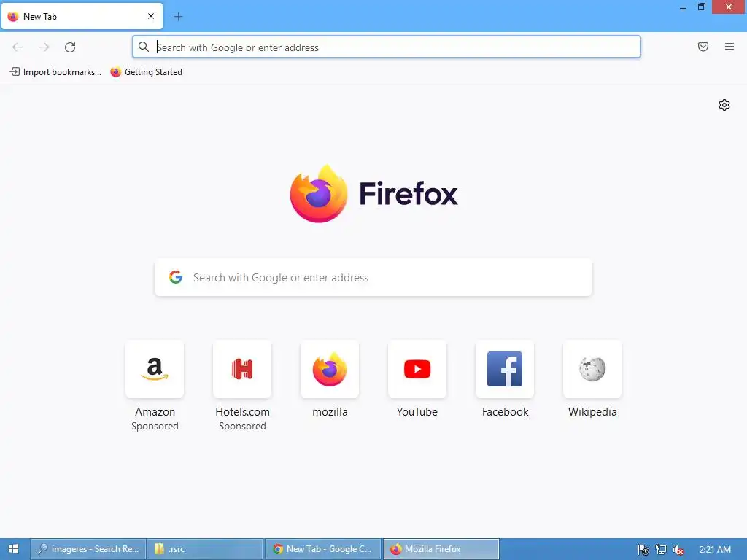The image size is (747, 560).
Task: Click the muted volume tray icon
Action: (x=678, y=550)
